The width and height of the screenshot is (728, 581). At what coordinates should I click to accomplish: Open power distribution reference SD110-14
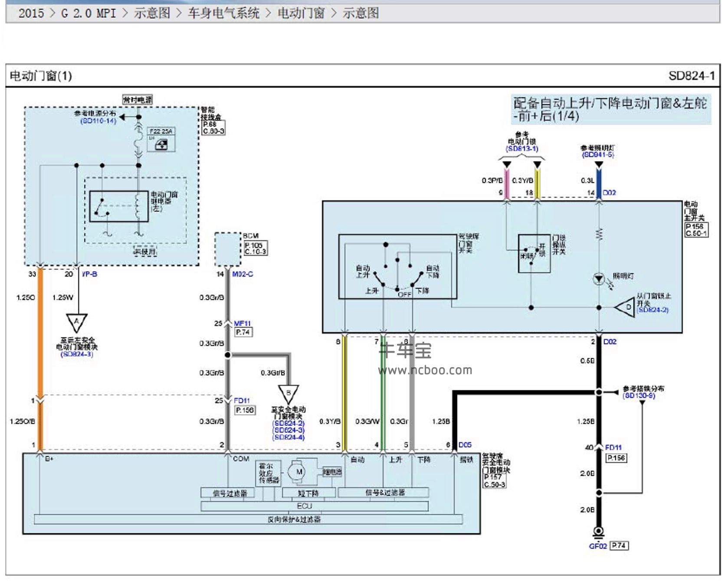pos(98,121)
